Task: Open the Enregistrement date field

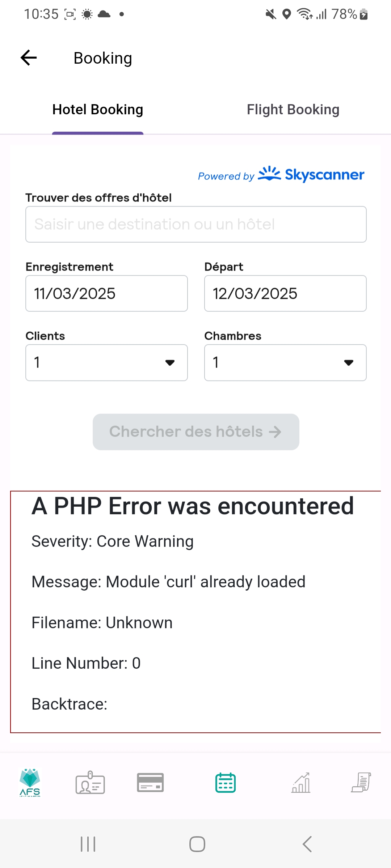Action: [106, 293]
